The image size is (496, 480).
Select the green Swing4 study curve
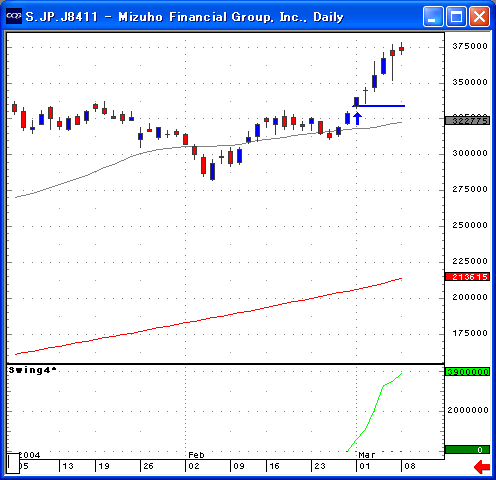[375, 411]
